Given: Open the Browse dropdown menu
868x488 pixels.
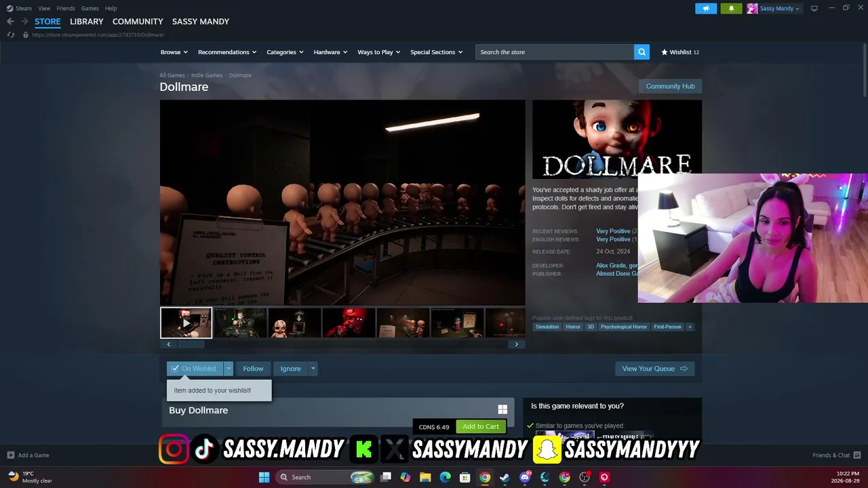Looking at the screenshot, I should click(x=174, y=52).
